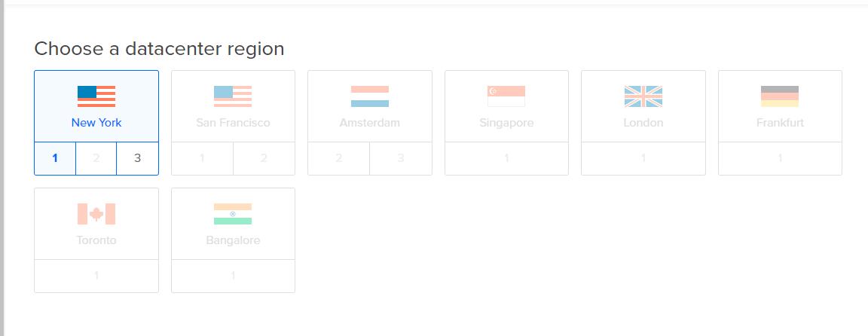The image size is (868, 336).
Task: Pick London datacenter 1
Action: (643, 158)
